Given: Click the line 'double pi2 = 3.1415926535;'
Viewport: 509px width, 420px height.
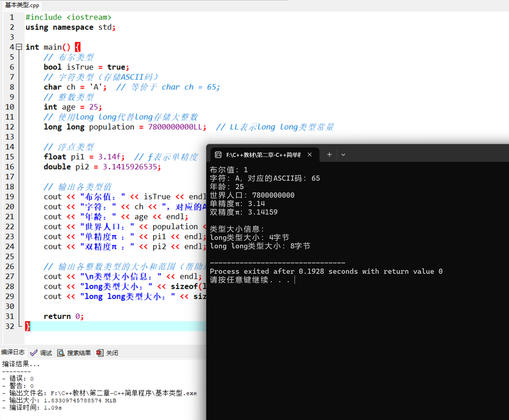Looking at the screenshot, I should (x=102, y=167).
